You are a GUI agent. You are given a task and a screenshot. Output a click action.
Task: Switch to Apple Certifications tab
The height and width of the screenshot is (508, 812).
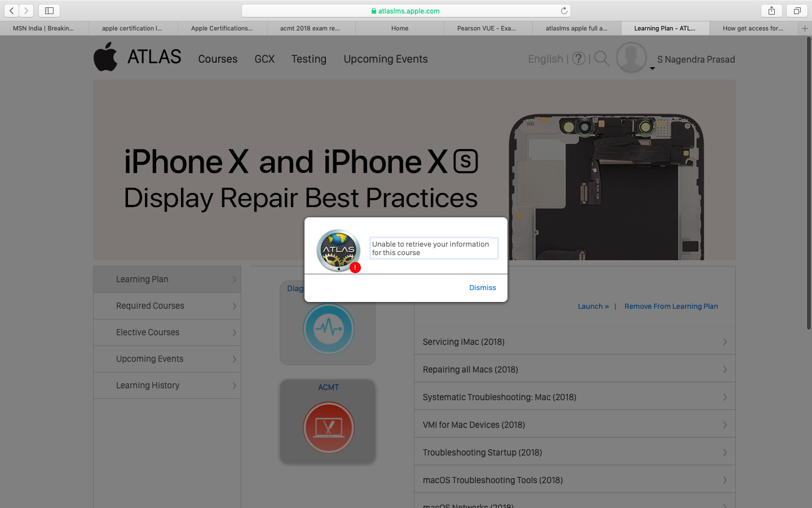pyautogui.click(x=222, y=28)
